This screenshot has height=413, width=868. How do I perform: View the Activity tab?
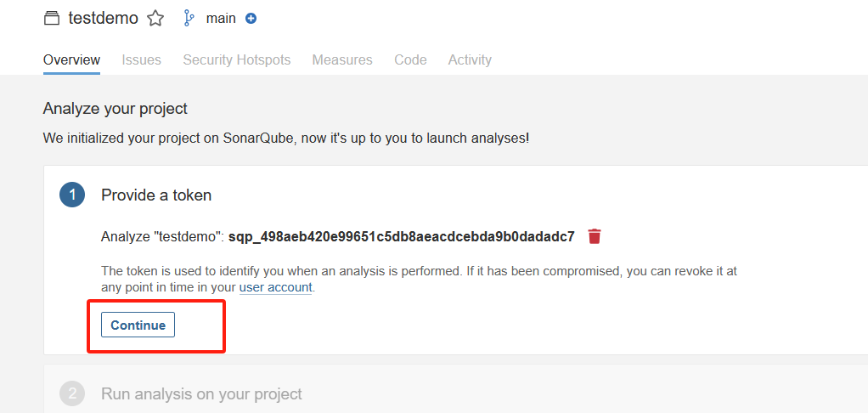[x=470, y=59]
